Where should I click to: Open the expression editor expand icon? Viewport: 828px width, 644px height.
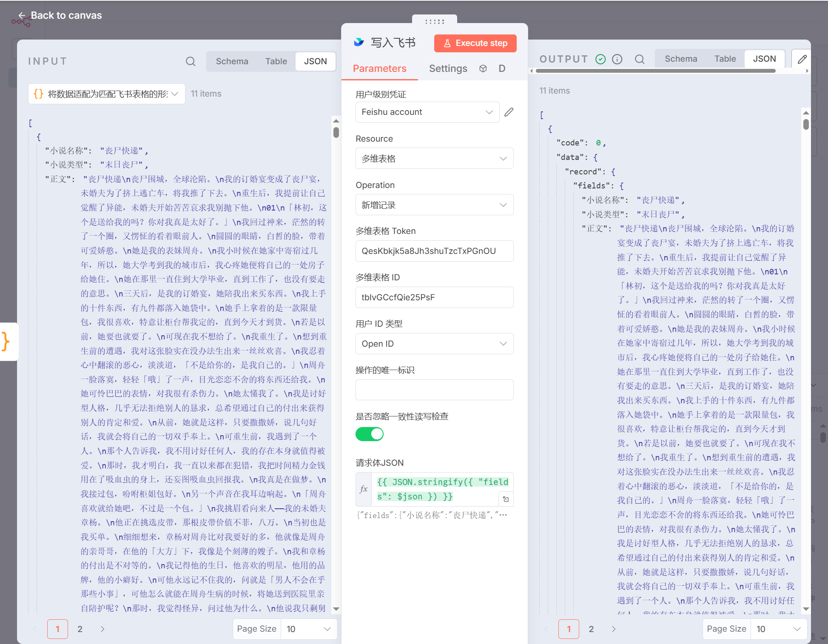coord(506,499)
